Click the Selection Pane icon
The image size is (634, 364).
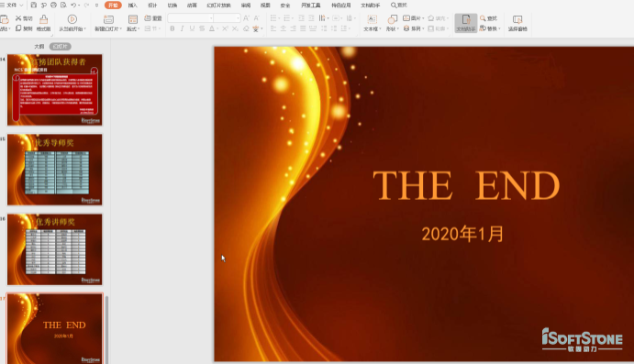(517, 19)
